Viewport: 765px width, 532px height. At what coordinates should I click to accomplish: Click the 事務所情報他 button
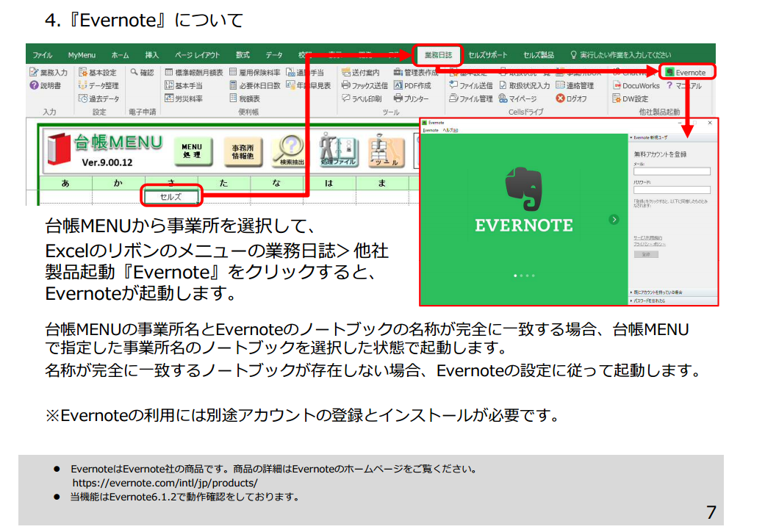[x=243, y=151]
